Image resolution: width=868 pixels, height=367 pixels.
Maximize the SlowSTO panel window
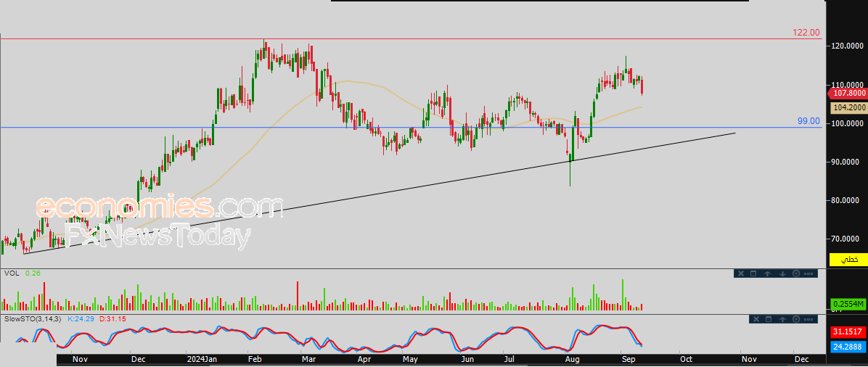769,319
